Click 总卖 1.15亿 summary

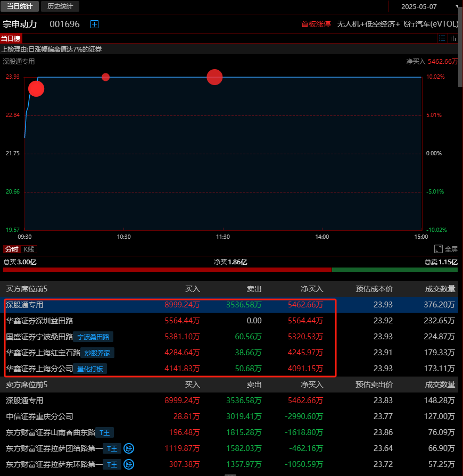pos(441,262)
